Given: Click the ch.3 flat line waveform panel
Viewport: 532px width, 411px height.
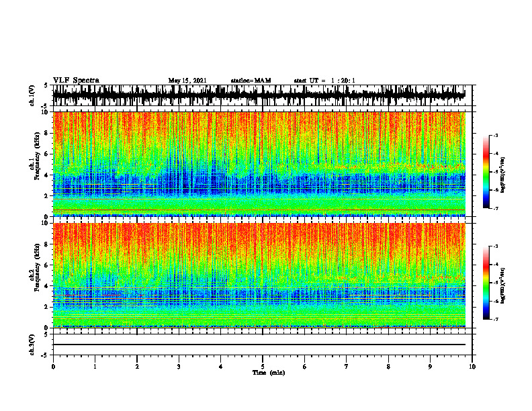Looking at the screenshot, I should (263, 345).
